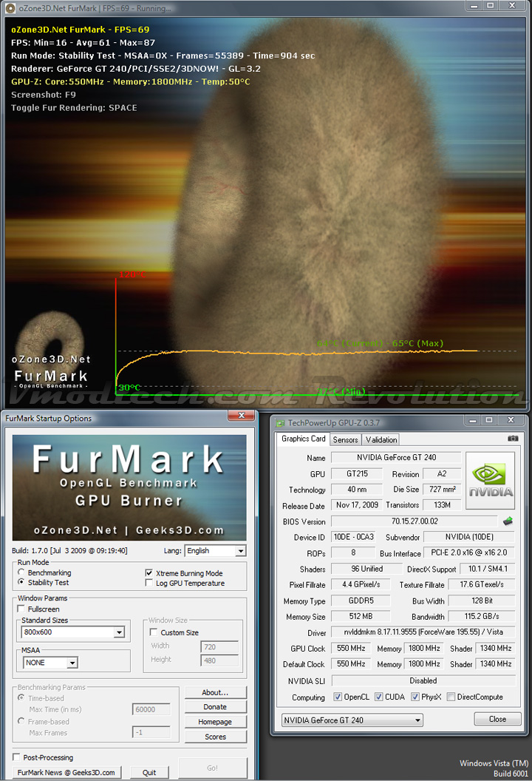Click the custom Width field
Viewport: 532px width, 781px height.
(x=219, y=646)
